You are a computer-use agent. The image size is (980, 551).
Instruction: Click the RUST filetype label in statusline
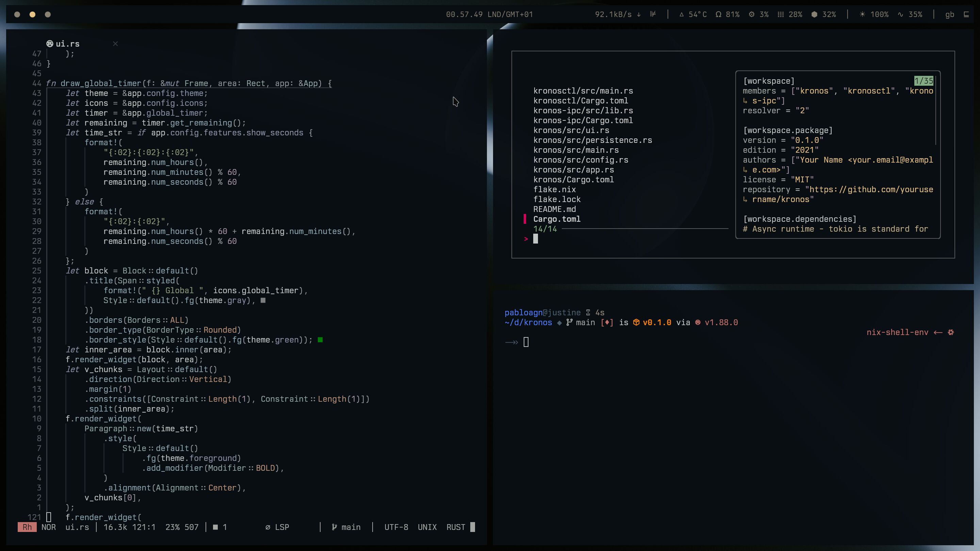click(x=455, y=527)
